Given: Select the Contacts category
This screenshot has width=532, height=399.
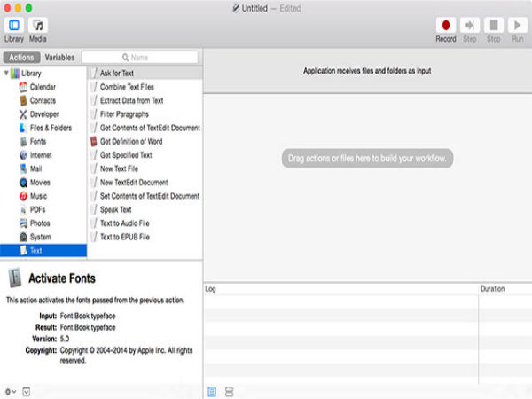Looking at the screenshot, I should 43,100.
